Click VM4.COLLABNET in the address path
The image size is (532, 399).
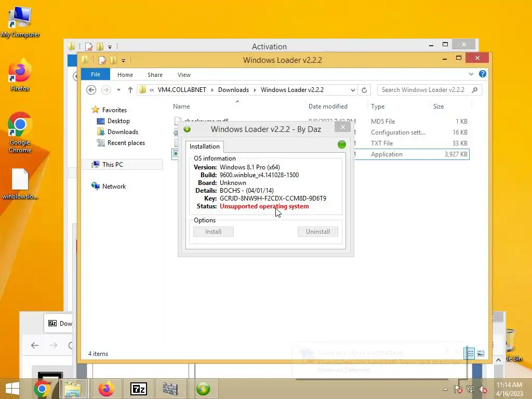tap(182, 90)
